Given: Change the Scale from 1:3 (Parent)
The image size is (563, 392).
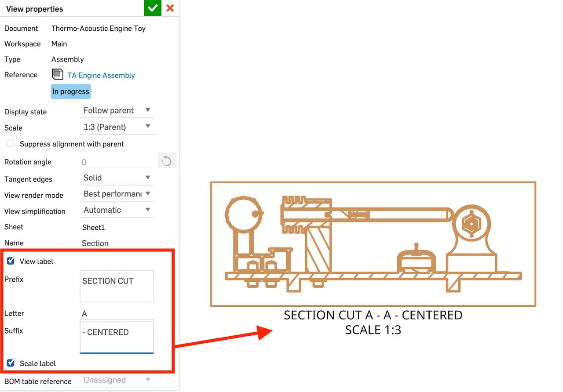Looking at the screenshot, I should (117, 127).
